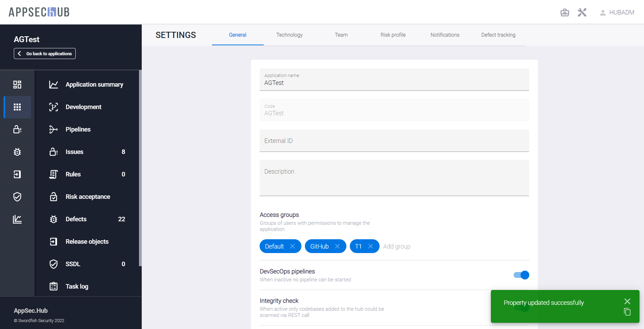Dismiss the Property updated successfully notification

[x=627, y=301]
